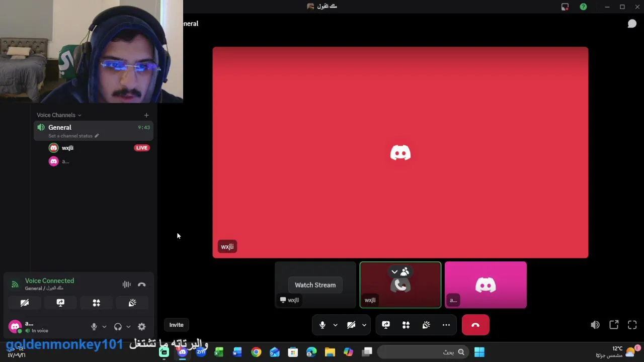Open camera options arrow in call controls
Image resolution: width=644 pixels, height=362 pixels.
pyautogui.click(x=364, y=325)
